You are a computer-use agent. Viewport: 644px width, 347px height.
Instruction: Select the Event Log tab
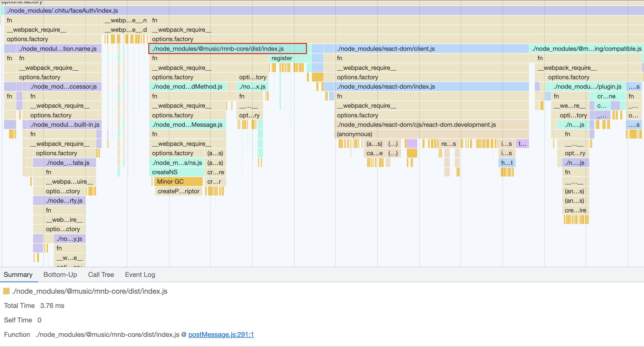[x=140, y=275]
